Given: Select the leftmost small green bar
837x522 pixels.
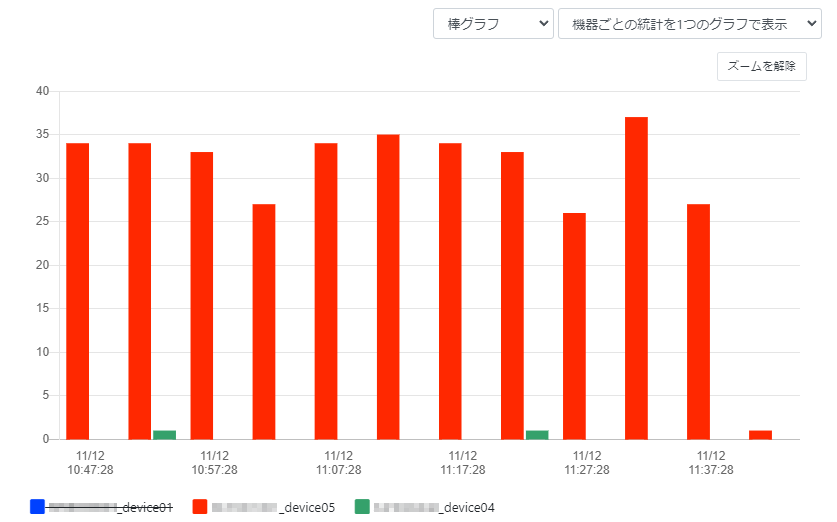Looking at the screenshot, I should [x=165, y=435].
